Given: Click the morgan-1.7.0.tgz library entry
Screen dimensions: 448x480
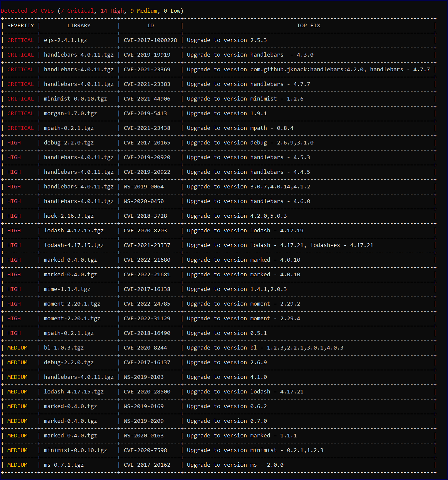Looking at the screenshot, I should tap(70, 114).
